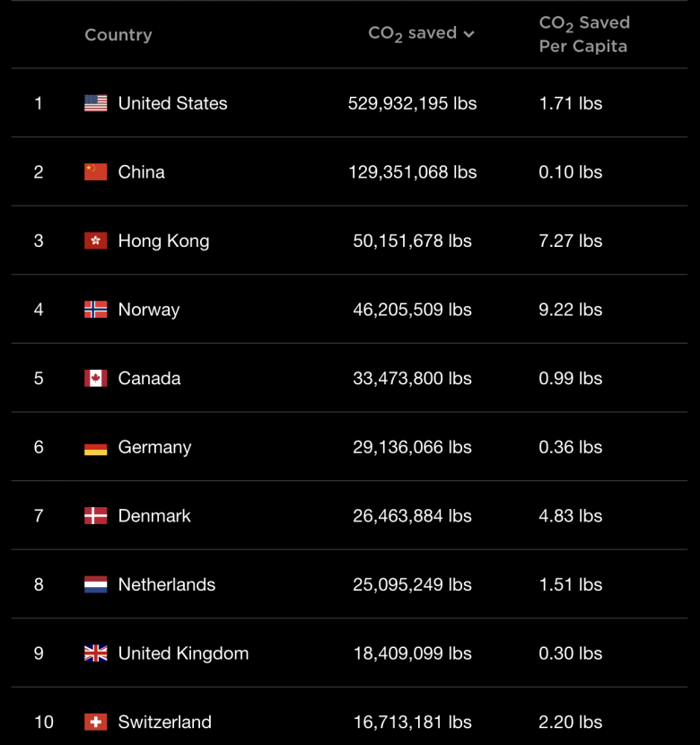
Task: Select Germany's 29,136,066 lbs value
Action: [412, 447]
